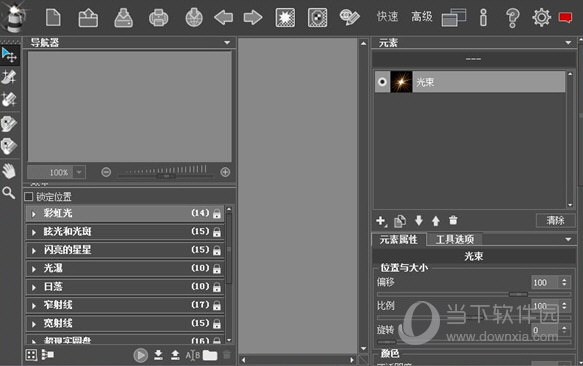This screenshot has width=583, height=366.
Task: Open the 工具选项 tab
Action: pos(455,240)
